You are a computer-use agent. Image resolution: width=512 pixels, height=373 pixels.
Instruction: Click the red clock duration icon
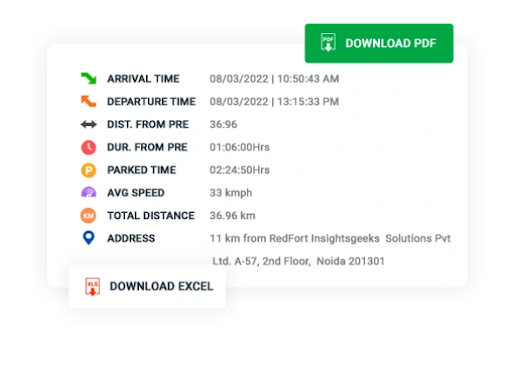click(89, 147)
